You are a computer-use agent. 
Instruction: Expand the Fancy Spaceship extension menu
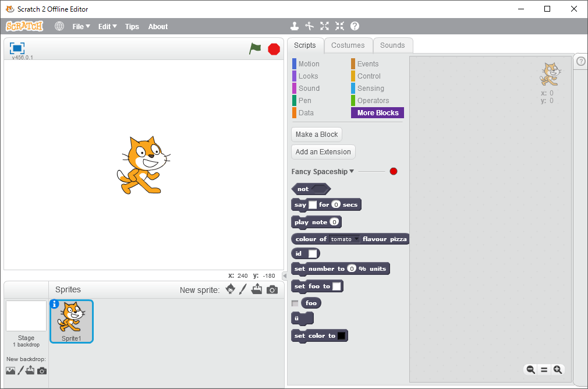pos(352,172)
